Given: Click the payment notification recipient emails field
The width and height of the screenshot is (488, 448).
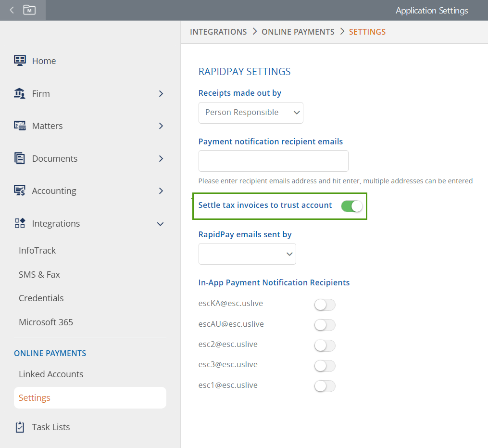Looking at the screenshot, I should point(273,161).
